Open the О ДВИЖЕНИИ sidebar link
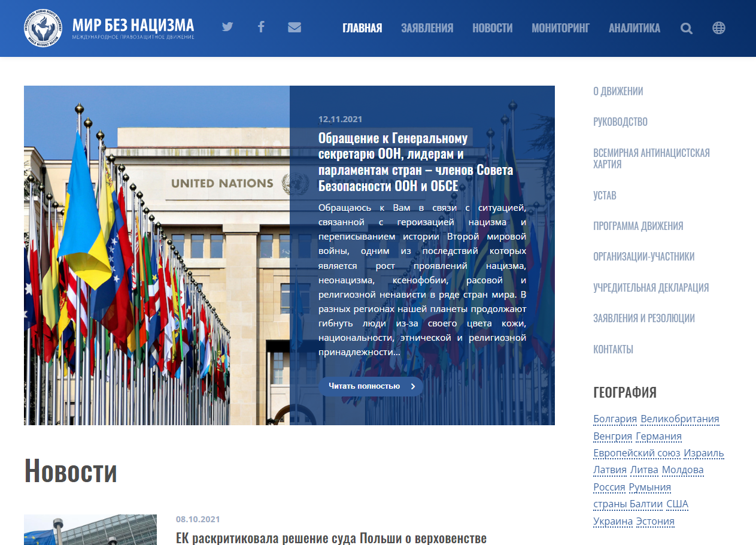Viewport: 756px width, 545px height. pos(618,91)
